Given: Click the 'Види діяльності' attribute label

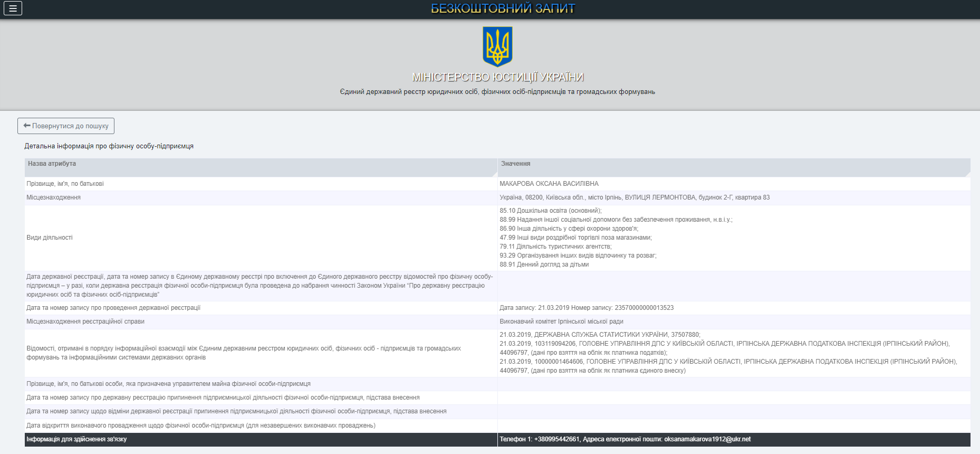Looking at the screenshot, I should (50, 238).
